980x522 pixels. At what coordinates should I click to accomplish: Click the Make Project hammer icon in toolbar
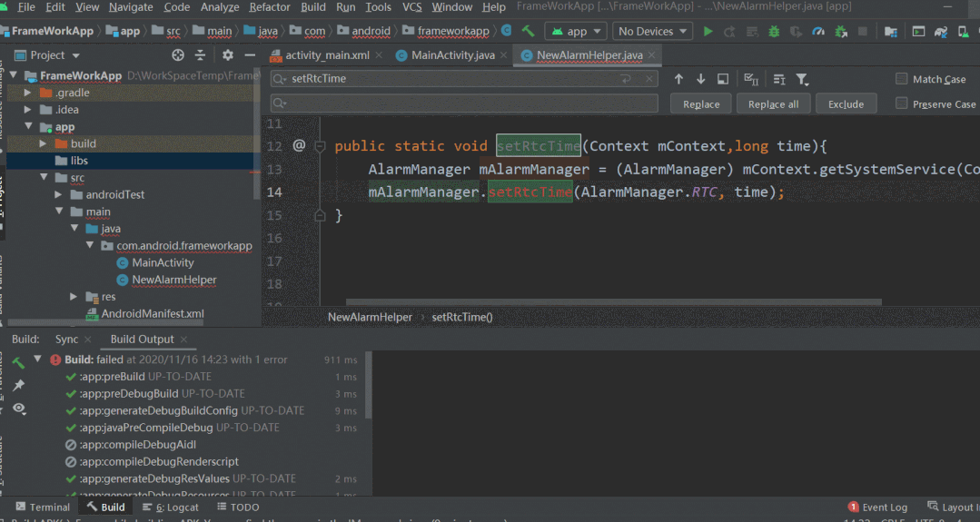528,31
